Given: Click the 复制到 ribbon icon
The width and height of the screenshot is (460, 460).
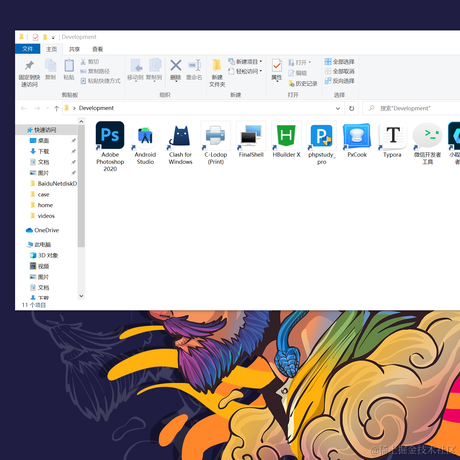Looking at the screenshot, I should (x=154, y=65).
